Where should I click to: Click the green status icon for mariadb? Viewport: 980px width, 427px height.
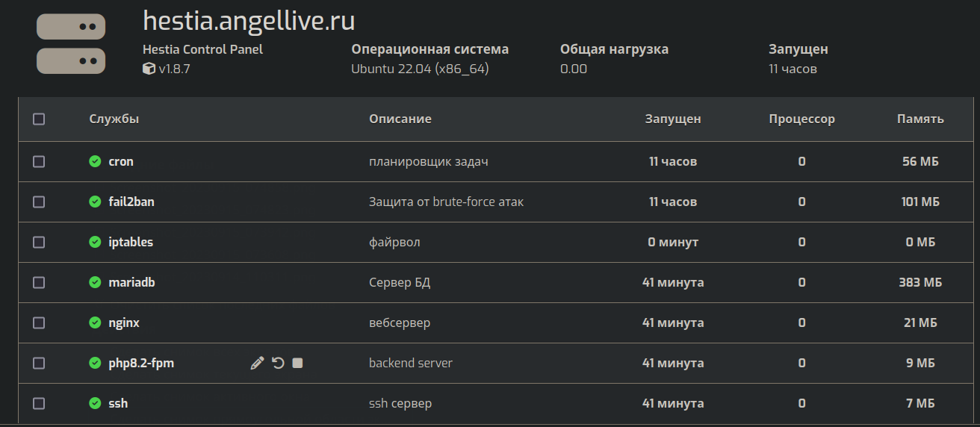point(95,282)
